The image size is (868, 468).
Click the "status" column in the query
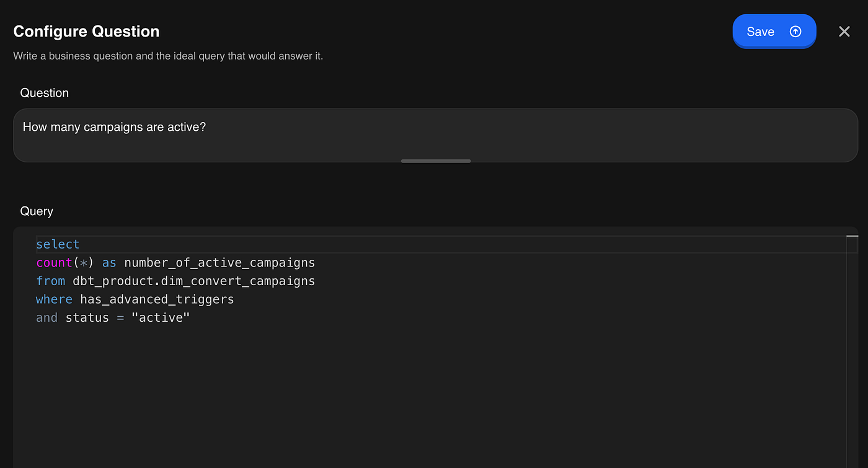coord(87,318)
